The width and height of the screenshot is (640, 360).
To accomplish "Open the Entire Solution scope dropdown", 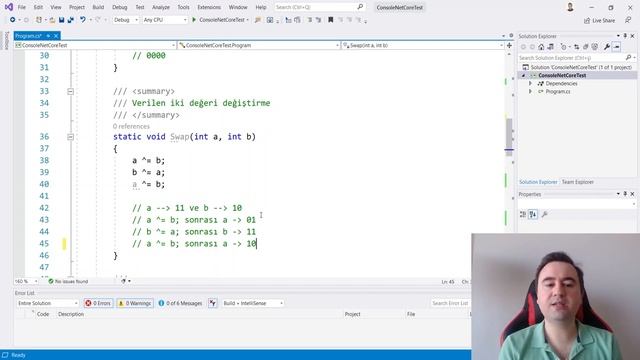I will 47,303.
